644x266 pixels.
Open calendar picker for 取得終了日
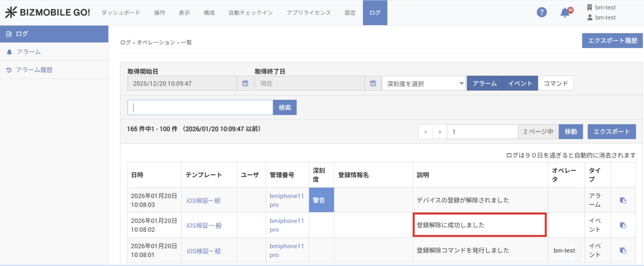pyautogui.click(x=373, y=83)
